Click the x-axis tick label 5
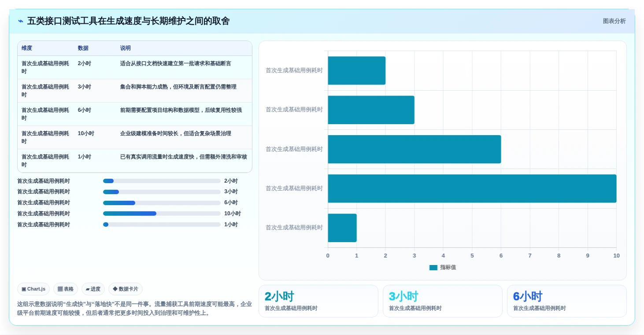The image size is (644, 335). click(x=472, y=256)
